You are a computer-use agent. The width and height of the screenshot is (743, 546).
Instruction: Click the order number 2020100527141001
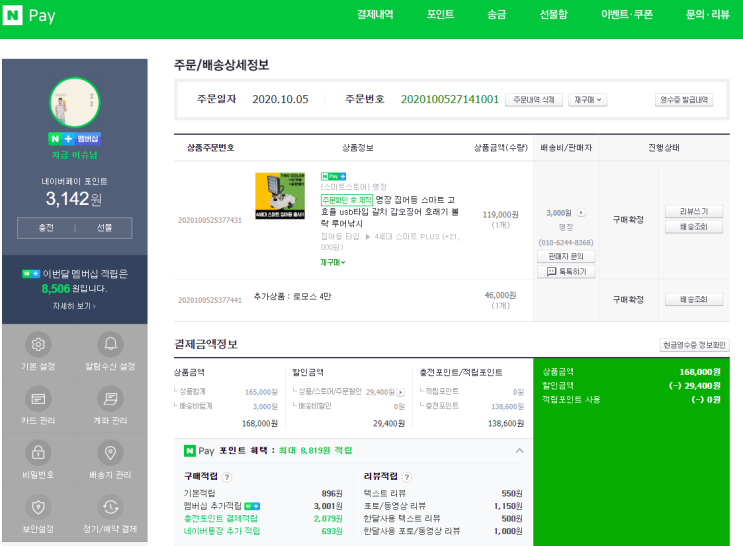pyautogui.click(x=450, y=99)
